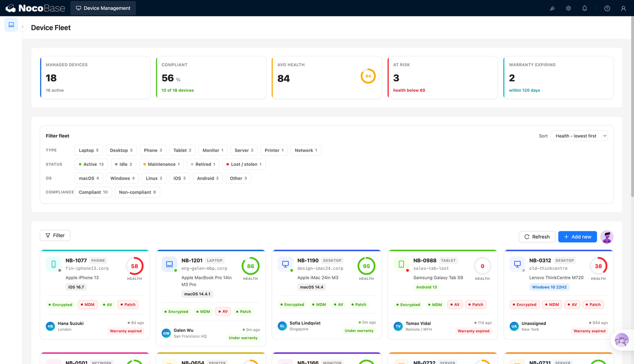Click the avg health gauge showing 84
The image size is (634, 364).
[368, 76]
